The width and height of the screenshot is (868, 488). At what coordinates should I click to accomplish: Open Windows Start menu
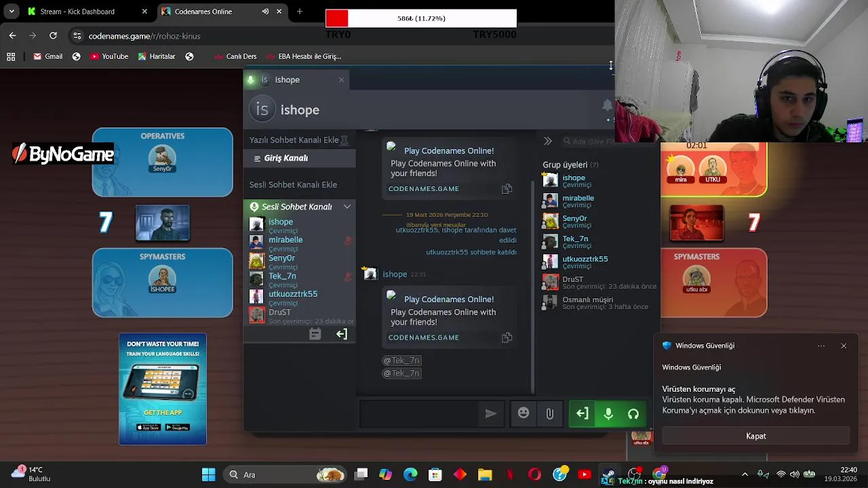208,474
